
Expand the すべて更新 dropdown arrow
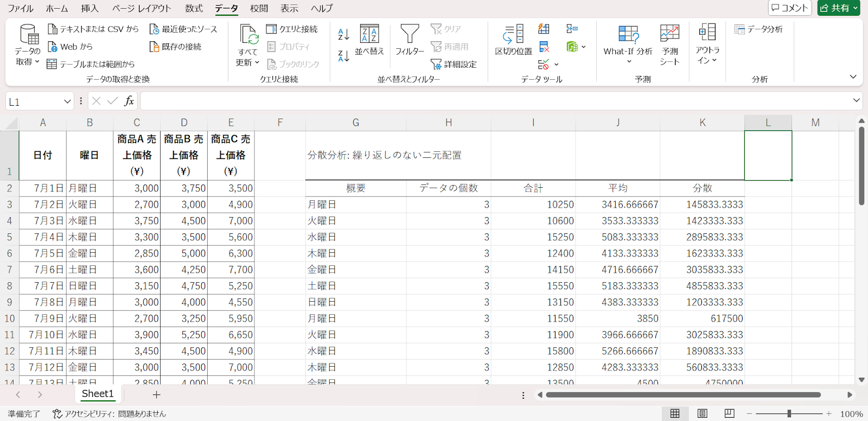(x=257, y=62)
